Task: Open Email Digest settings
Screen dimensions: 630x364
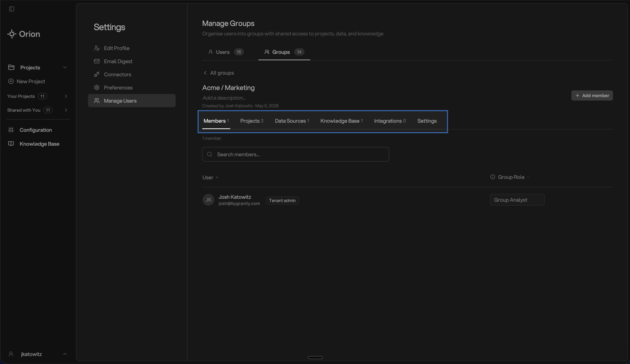Action: point(132,61)
